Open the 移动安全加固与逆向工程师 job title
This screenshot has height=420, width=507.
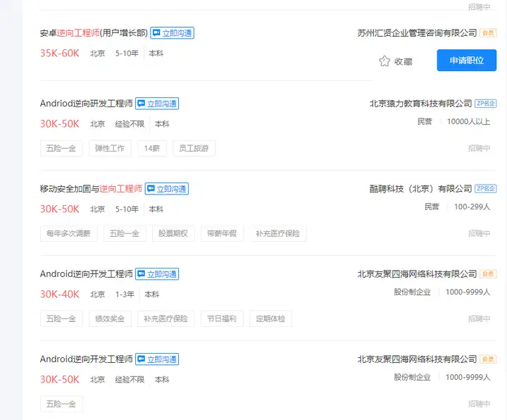click(91, 189)
